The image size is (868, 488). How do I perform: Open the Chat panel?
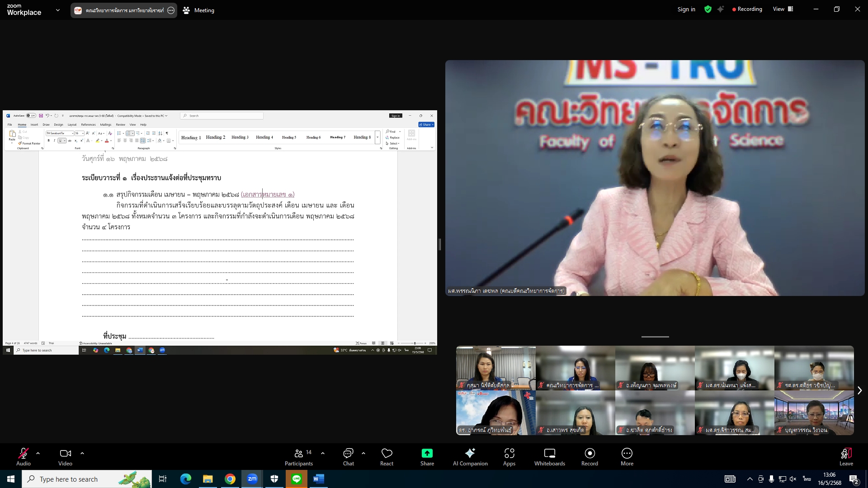tap(348, 454)
